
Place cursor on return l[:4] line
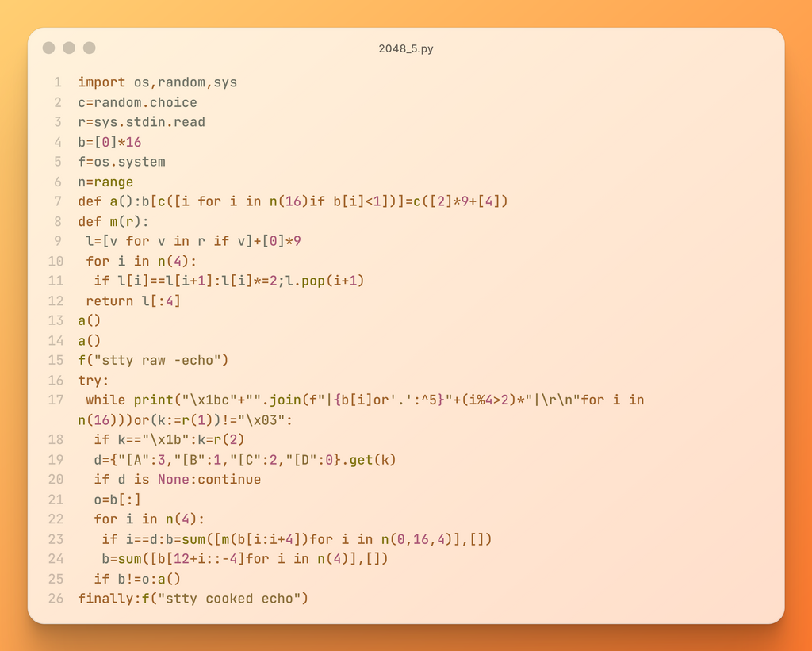(133, 301)
